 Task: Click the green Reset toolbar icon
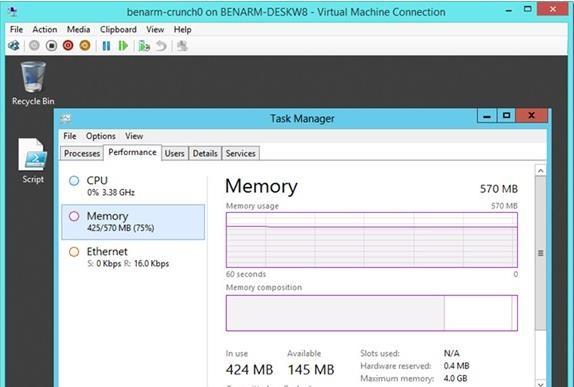coord(123,46)
